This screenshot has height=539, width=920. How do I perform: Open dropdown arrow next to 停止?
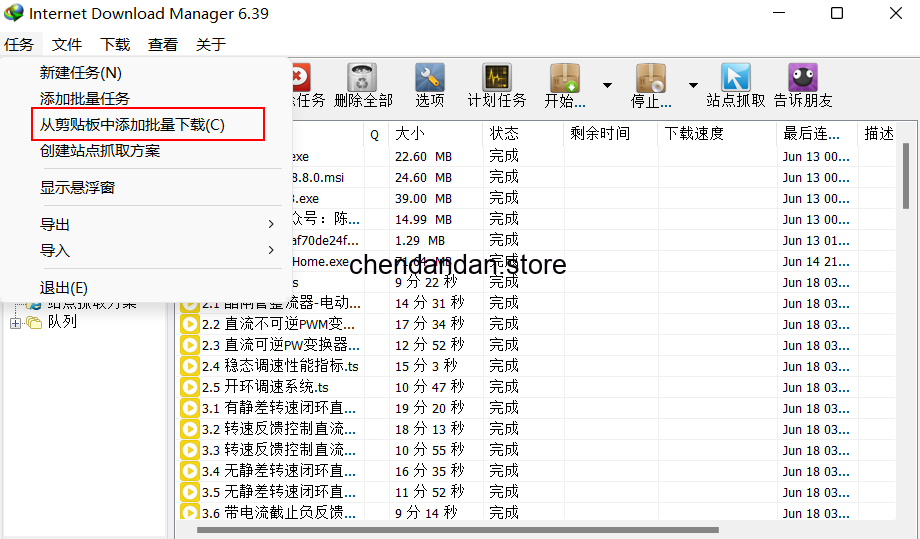(693, 86)
